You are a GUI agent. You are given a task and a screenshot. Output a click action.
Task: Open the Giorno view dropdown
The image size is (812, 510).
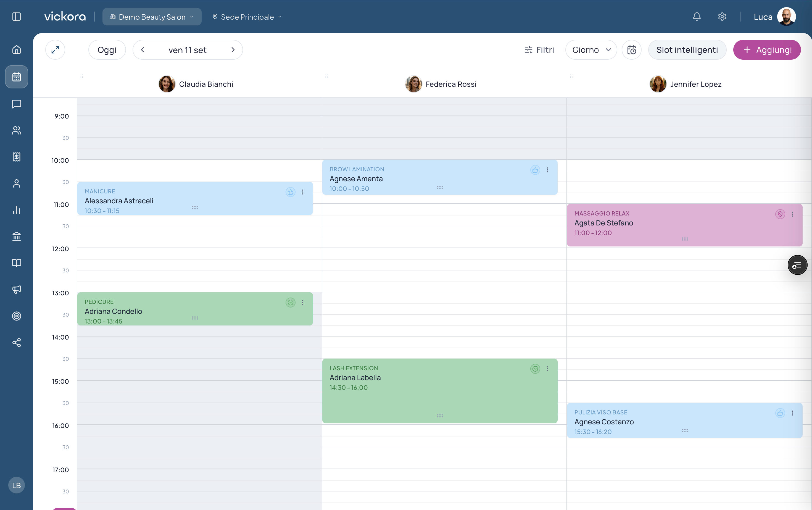(x=591, y=50)
